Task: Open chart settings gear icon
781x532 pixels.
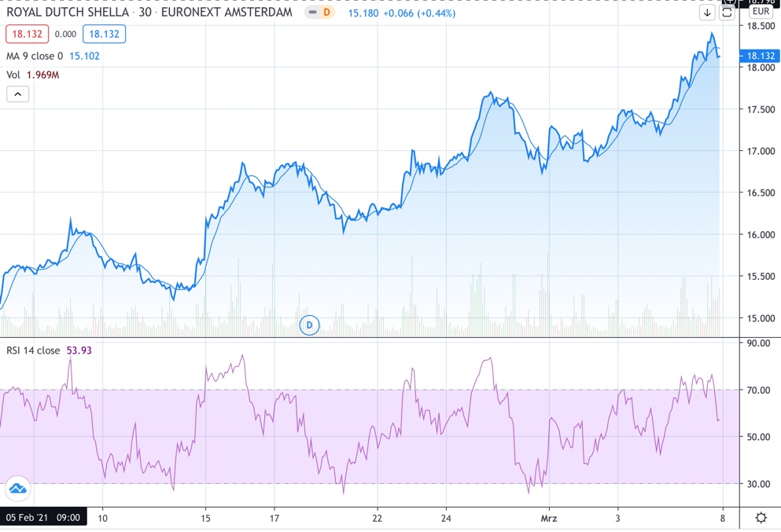Action: (x=761, y=518)
